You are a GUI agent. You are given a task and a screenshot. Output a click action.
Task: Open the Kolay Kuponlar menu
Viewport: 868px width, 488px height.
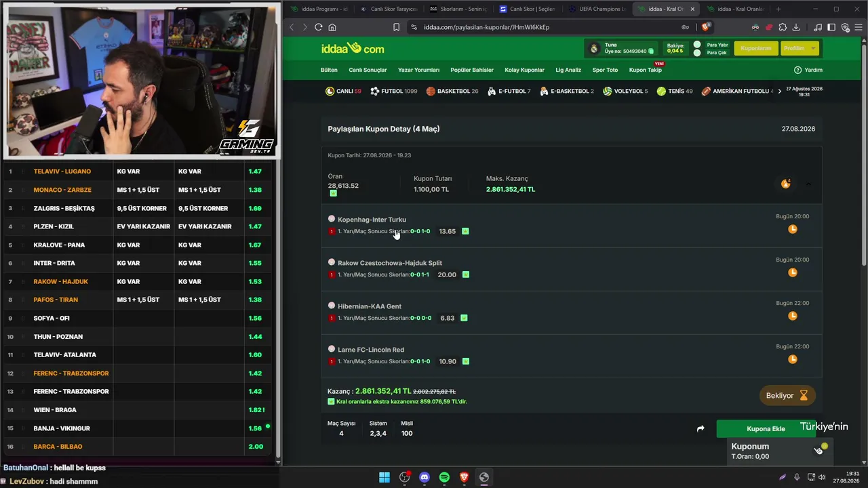524,70
